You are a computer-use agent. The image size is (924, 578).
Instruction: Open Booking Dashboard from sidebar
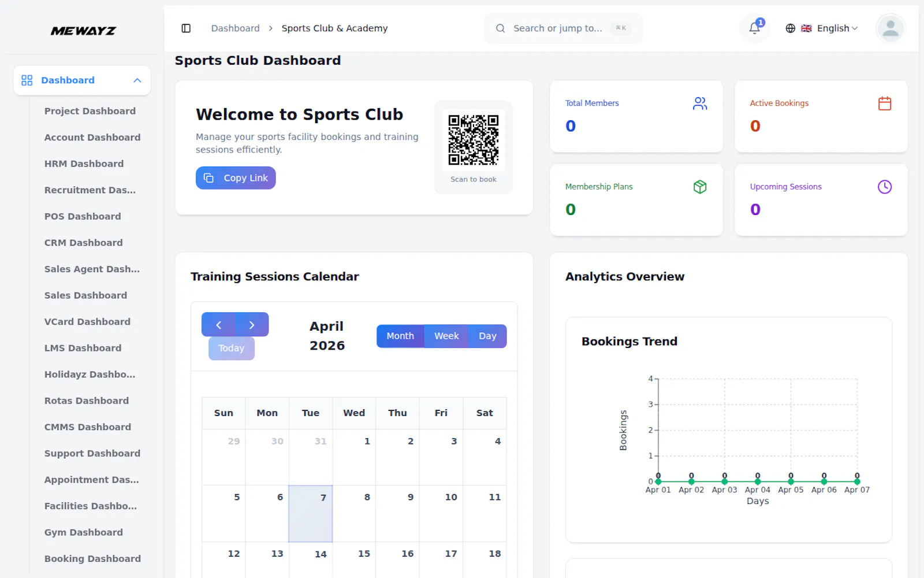(92, 559)
